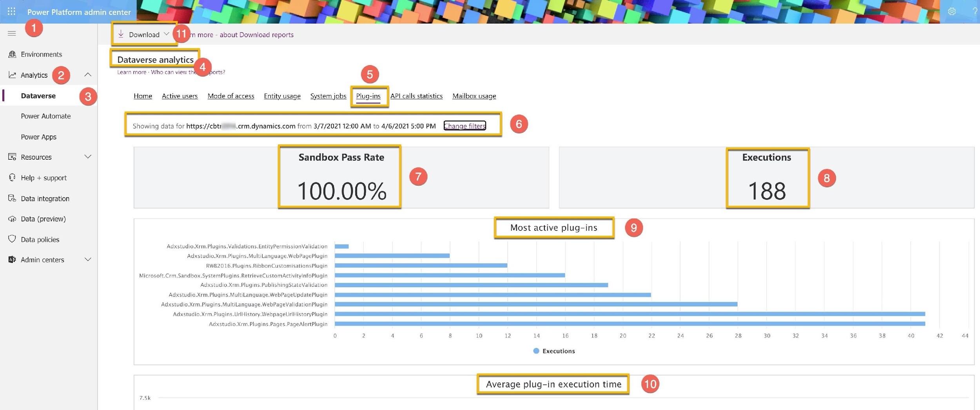Expand the Resources section chevron
Viewport: 980px width, 410px height.
pyautogui.click(x=88, y=157)
